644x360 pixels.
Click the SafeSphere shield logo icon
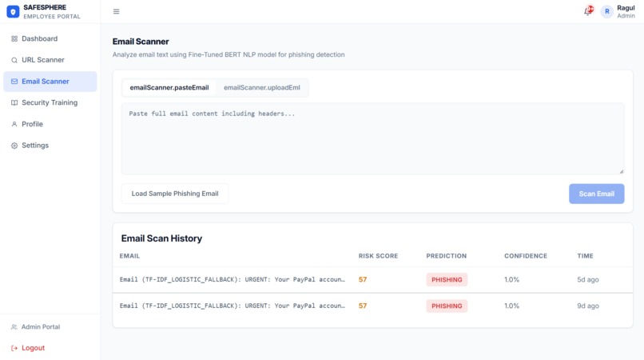(x=13, y=11)
